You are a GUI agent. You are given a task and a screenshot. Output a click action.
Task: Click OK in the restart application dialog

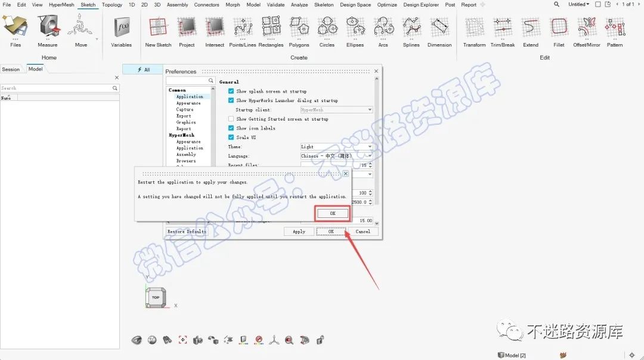click(x=333, y=213)
